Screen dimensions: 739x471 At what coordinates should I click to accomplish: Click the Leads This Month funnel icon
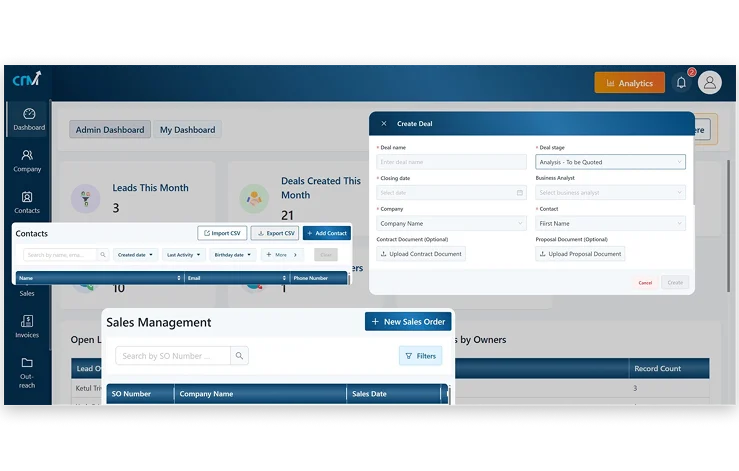pos(85,198)
